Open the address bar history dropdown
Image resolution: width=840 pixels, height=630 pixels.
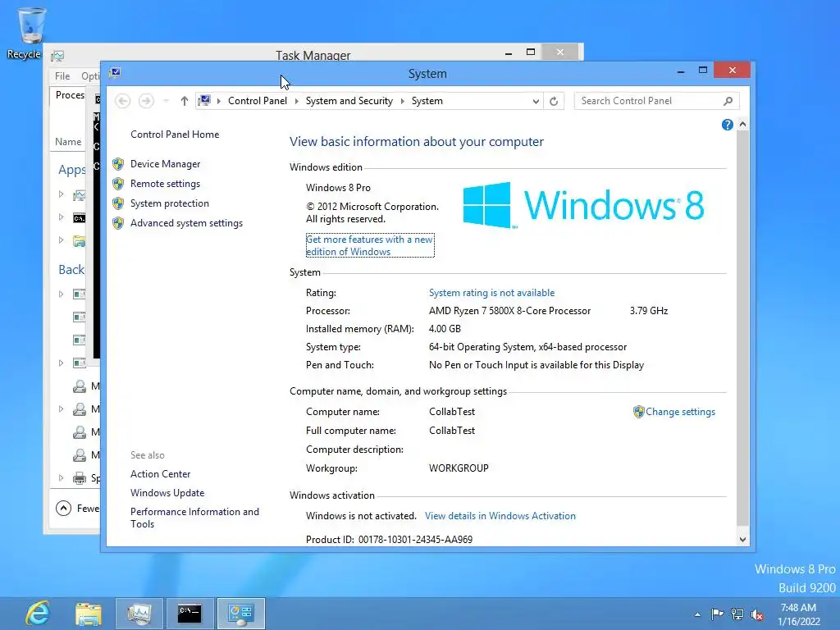tap(535, 101)
